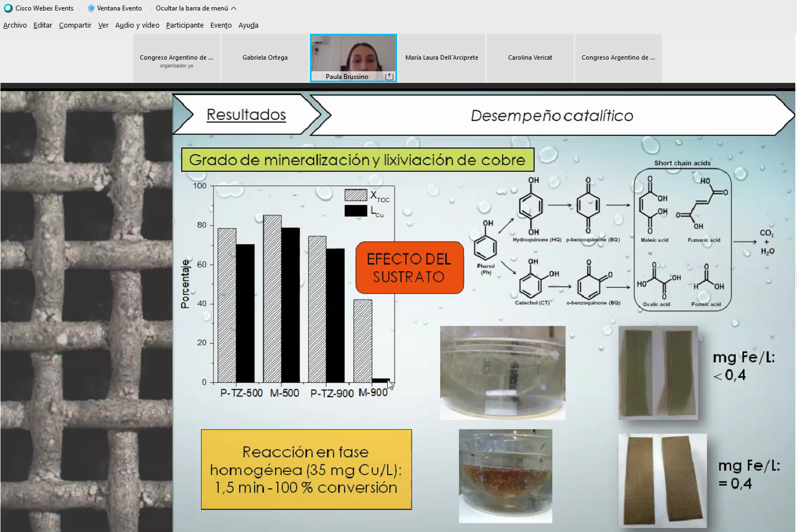This screenshot has width=797, height=532.
Task: Select the Gabriela Ortega participant tile
Action: [x=265, y=57]
